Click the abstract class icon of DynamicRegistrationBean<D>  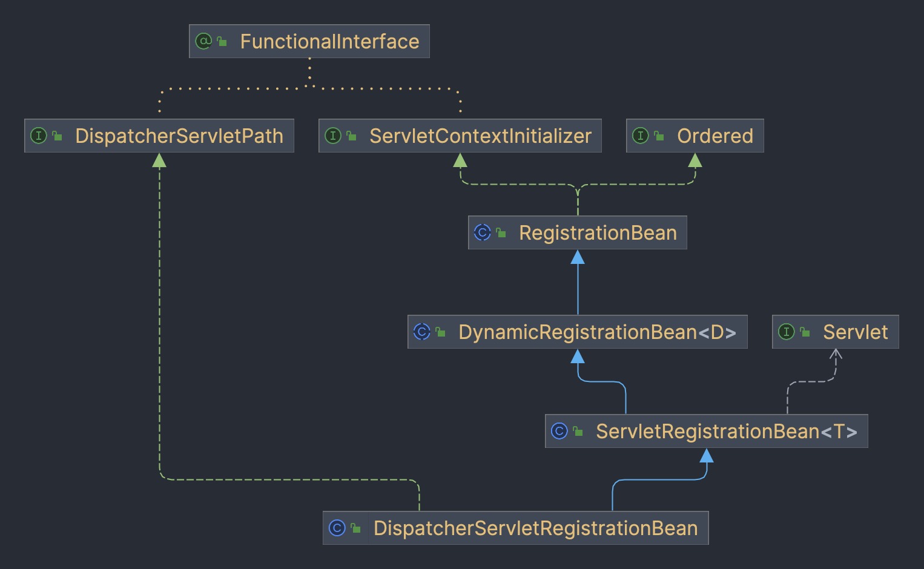point(422,332)
